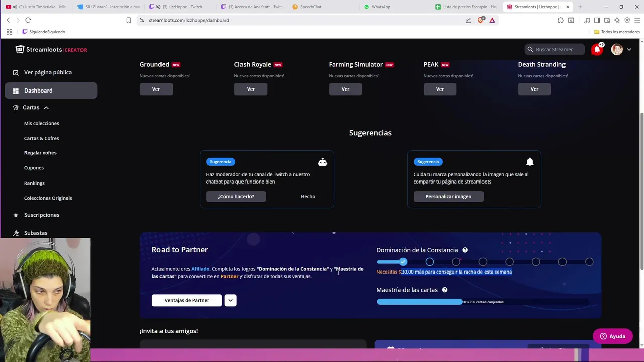Open Brave Shields icon
The image size is (644, 362).
pyautogui.click(x=481, y=20)
